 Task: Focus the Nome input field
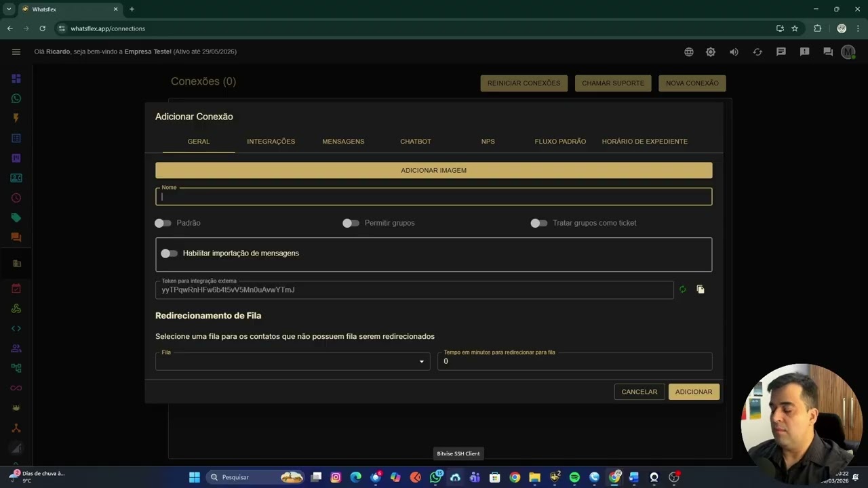(x=433, y=197)
